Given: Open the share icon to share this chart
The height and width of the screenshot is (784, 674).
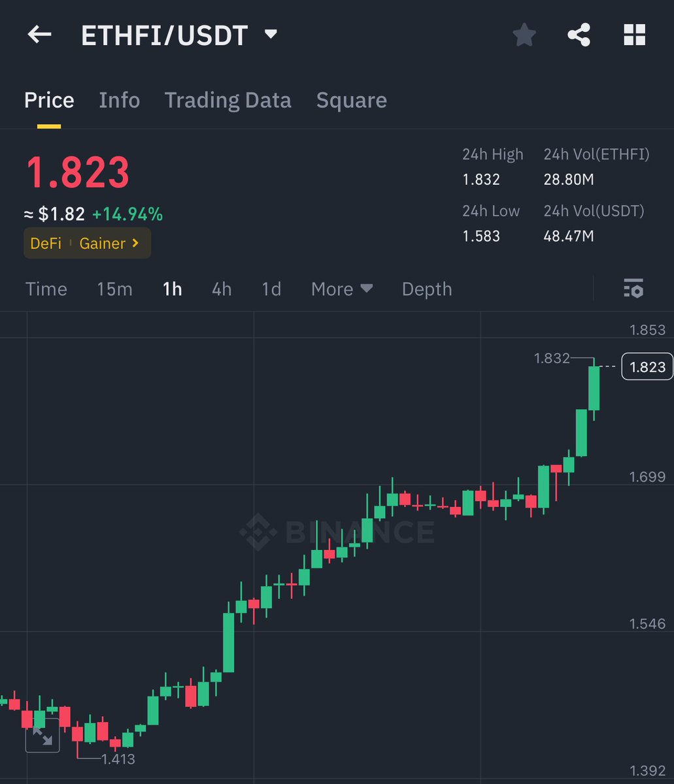Looking at the screenshot, I should tap(579, 35).
